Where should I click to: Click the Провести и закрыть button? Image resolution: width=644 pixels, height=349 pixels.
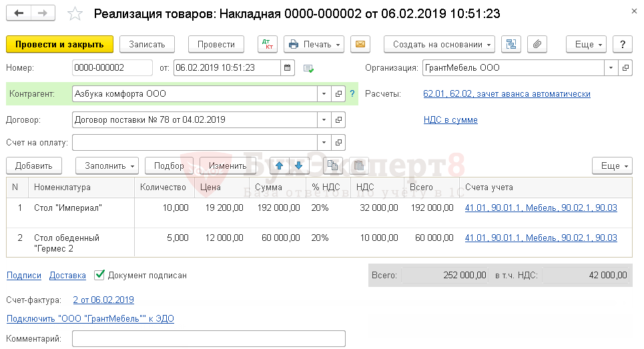click(59, 44)
